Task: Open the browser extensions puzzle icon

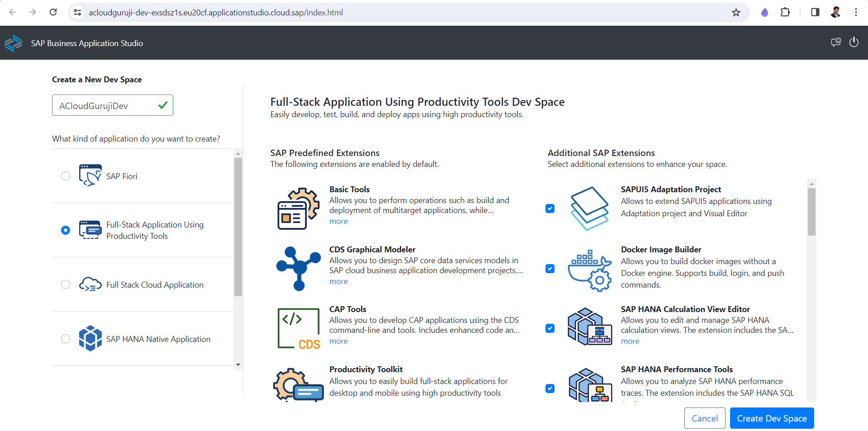Action: [x=785, y=13]
